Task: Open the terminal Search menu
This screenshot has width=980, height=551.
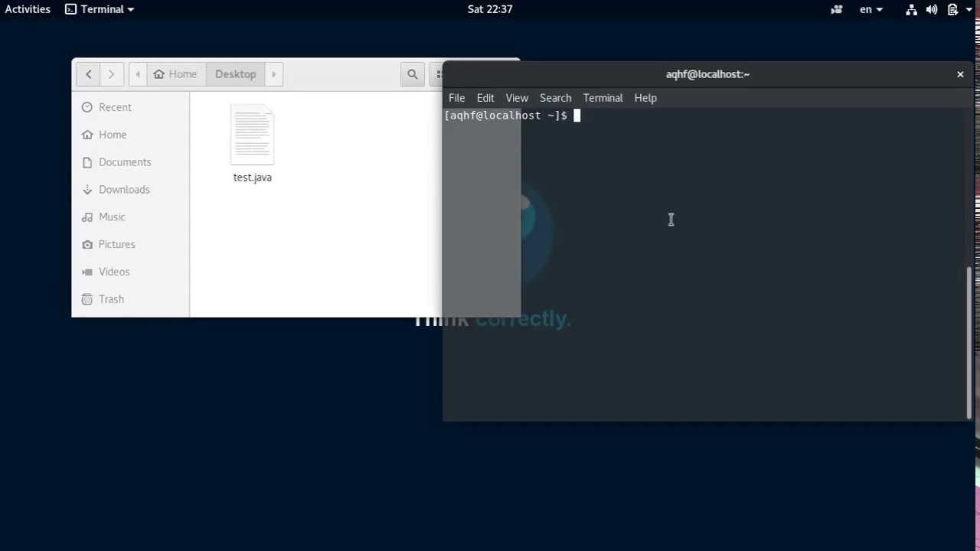Action: tap(555, 98)
